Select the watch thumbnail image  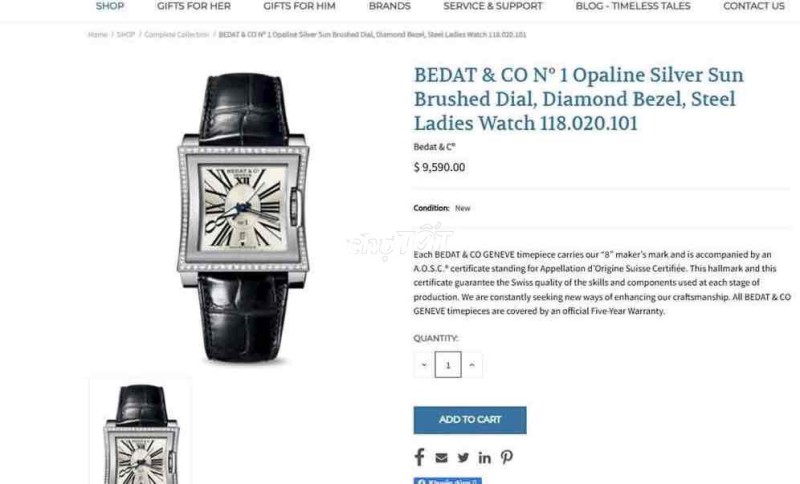coord(141,431)
